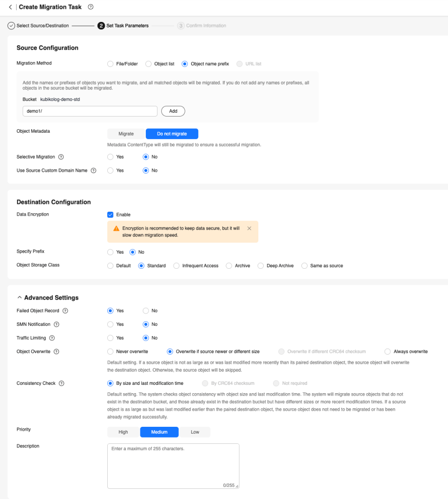Click the Traffic Limiting help icon
The width and height of the screenshot is (448, 499).
tap(52, 338)
